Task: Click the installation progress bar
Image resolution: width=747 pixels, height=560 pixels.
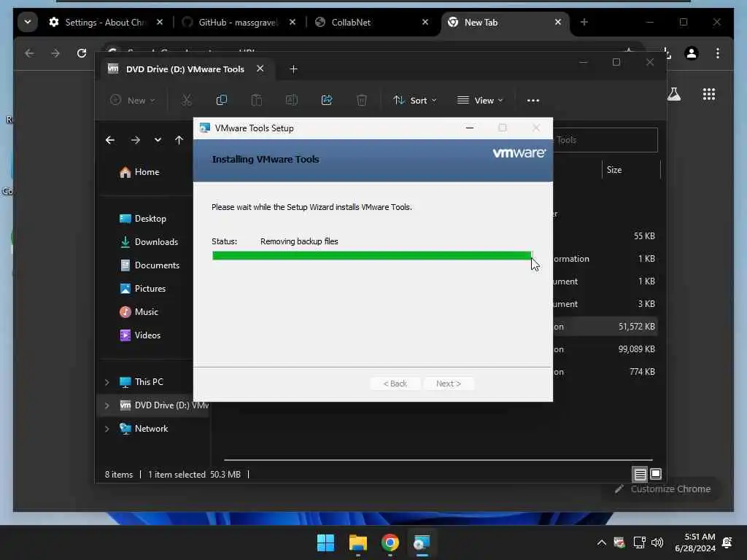Action: tap(372, 256)
